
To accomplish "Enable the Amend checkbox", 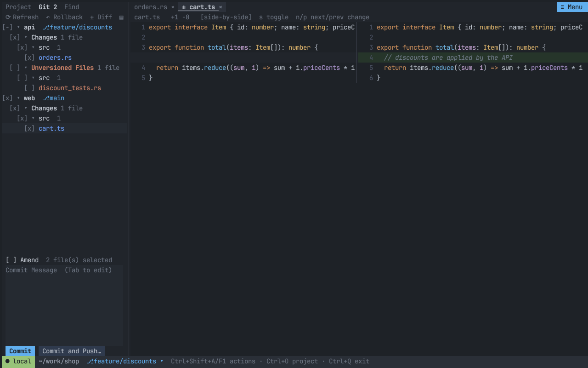I will (x=11, y=260).
